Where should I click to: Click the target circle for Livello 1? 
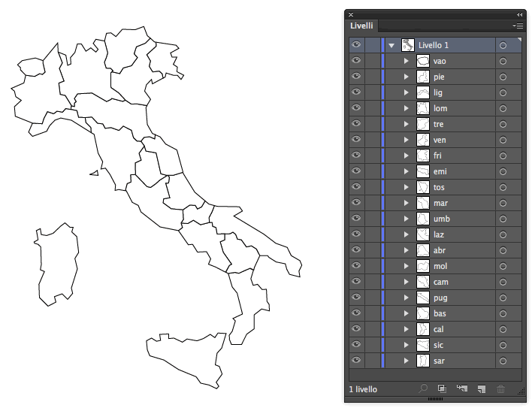503,45
